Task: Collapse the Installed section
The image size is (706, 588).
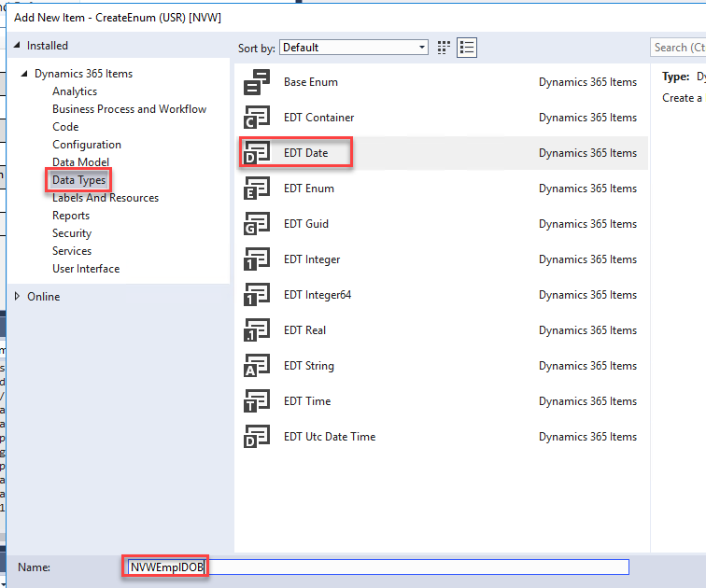Action: (17, 45)
